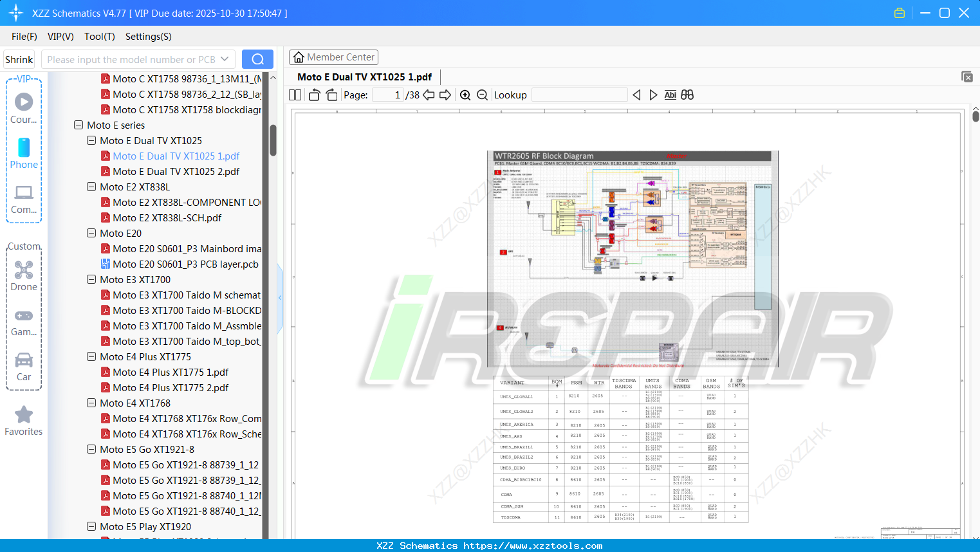The image size is (980, 552).
Task: Open the Member Center
Action: click(333, 57)
